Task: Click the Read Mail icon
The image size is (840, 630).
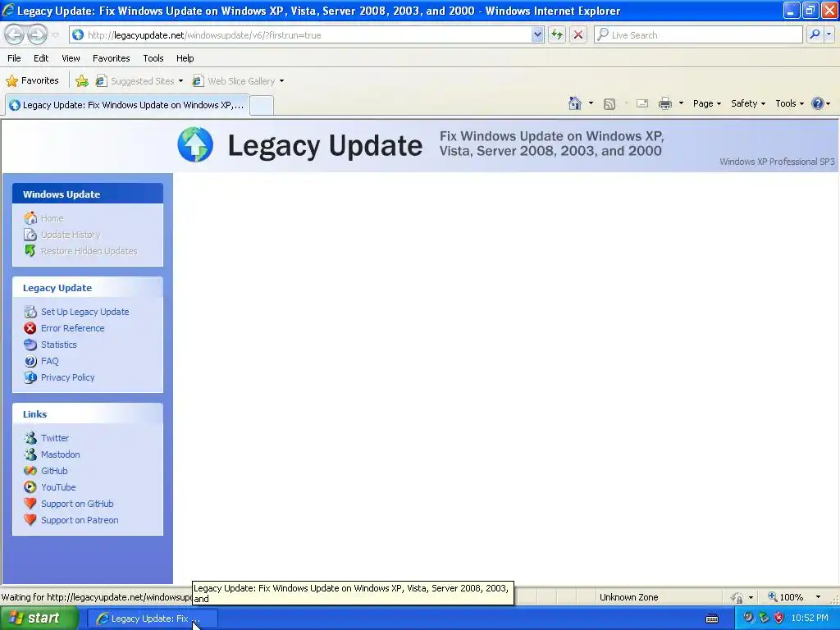Action: click(642, 103)
